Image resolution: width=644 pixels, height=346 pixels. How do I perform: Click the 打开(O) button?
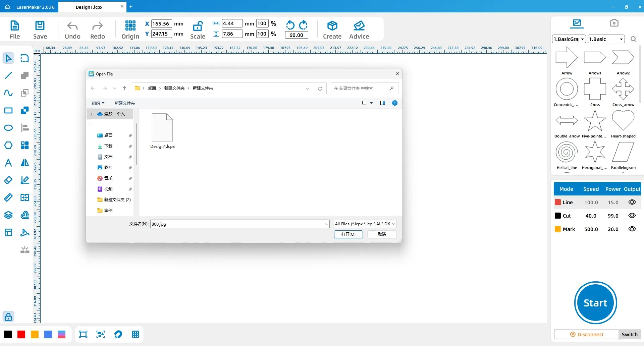(348, 234)
